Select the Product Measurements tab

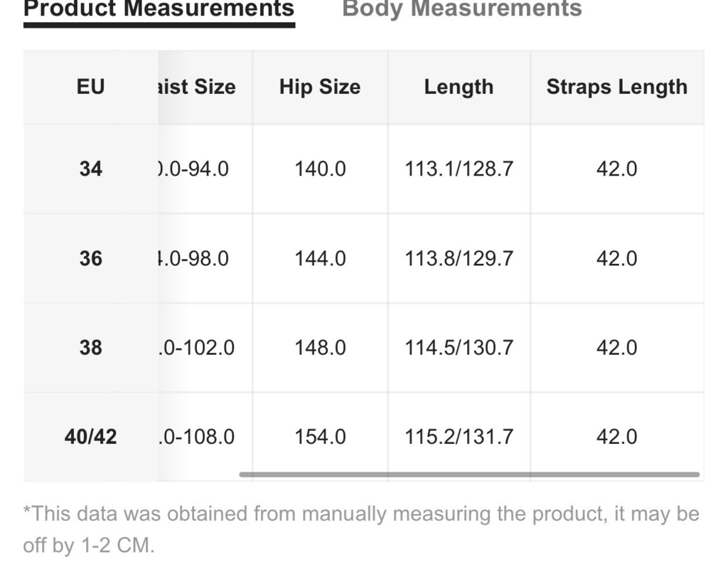[x=159, y=9]
